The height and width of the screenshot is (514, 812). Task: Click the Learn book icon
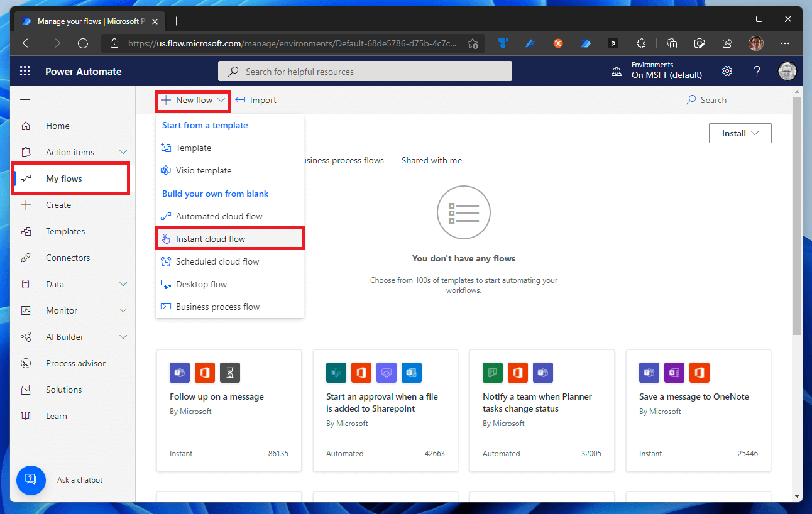(x=26, y=416)
